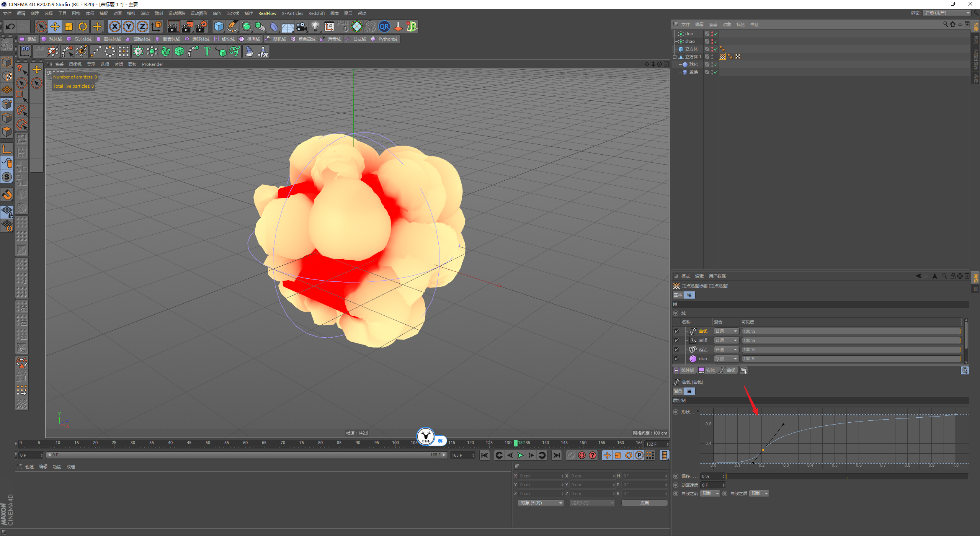Switch to the 基本 tab
The width and height of the screenshot is (980, 536).
pyautogui.click(x=678, y=295)
